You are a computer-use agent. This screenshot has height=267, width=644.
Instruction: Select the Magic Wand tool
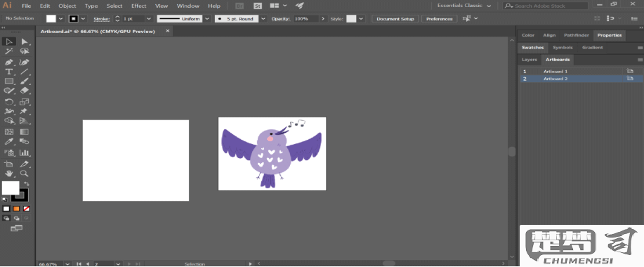pyautogui.click(x=9, y=51)
